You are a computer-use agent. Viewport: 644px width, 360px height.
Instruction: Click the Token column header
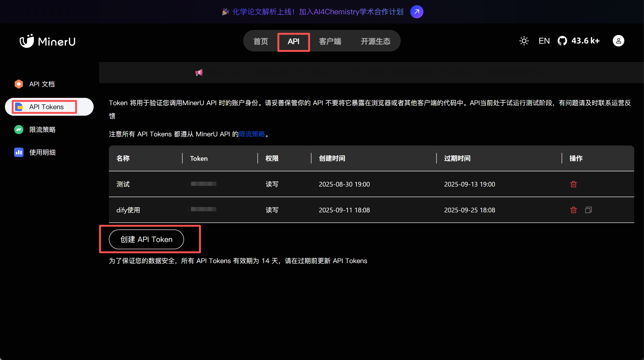(x=199, y=158)
